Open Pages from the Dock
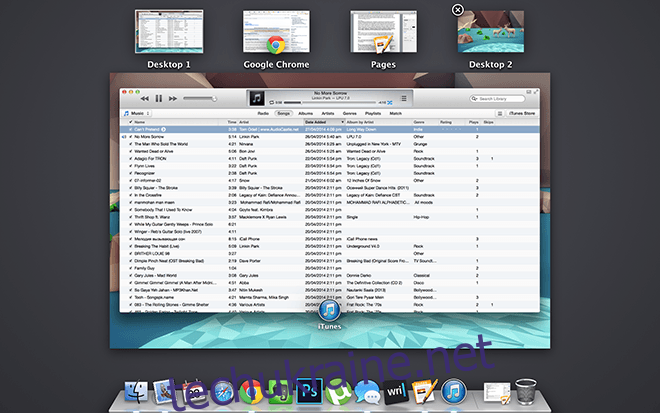 (424, 392)
